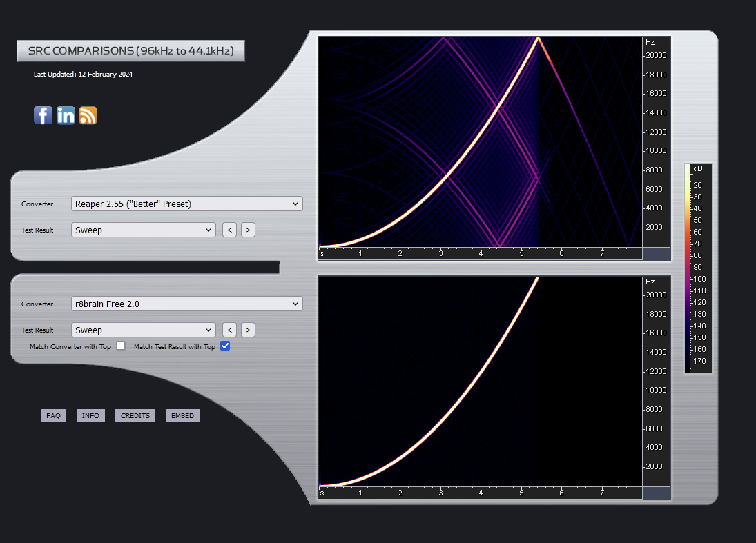The image size is (756, 543).
Task: Open the Facebook share icon
Action: (x=43, y=115)
